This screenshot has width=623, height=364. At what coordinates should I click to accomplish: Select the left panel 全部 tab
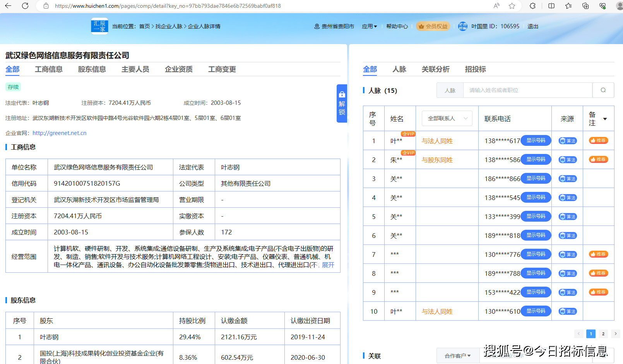click(x=12, y=69)
